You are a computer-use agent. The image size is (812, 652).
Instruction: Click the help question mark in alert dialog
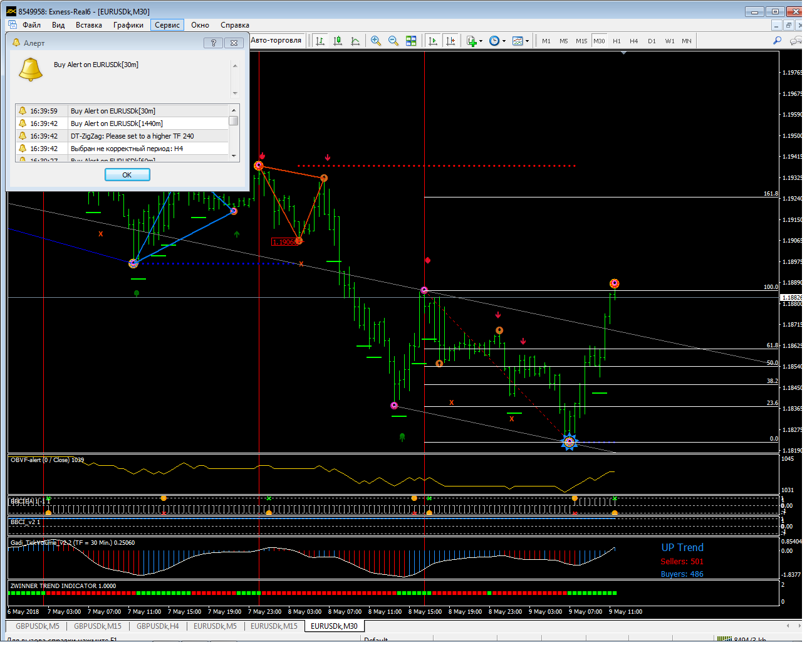click(x=213, y=43)
